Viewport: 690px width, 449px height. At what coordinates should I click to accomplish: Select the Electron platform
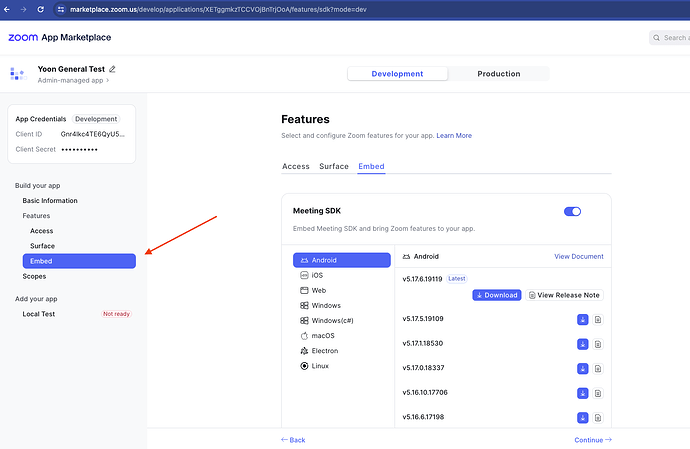tap(341, 351)
